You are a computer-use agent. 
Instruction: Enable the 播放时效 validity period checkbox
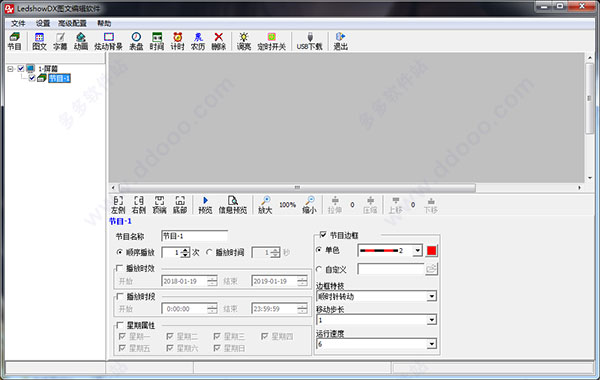119,268
